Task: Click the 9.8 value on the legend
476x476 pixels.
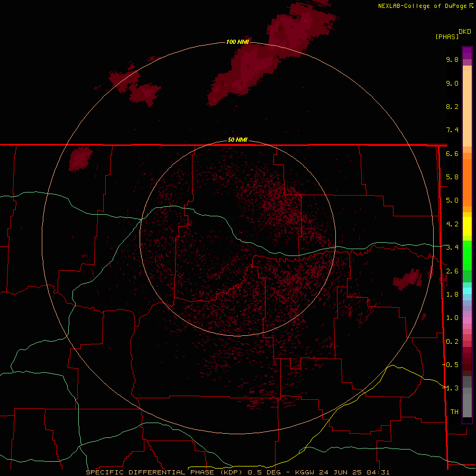Action: pyautogui.click(x=452, y=59)
